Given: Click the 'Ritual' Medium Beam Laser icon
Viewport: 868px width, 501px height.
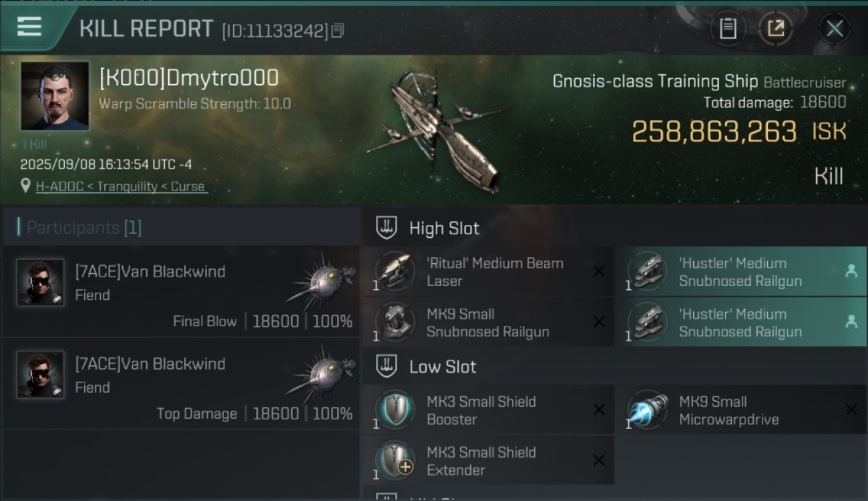Looking at the screenshot, I should (x=395, y=272).
